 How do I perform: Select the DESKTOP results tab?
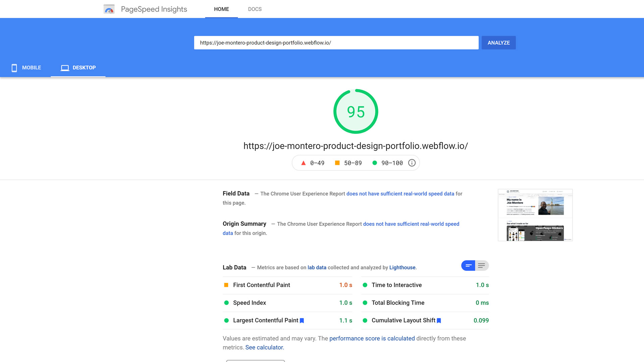pyautogui.click(x=78, y=68)
